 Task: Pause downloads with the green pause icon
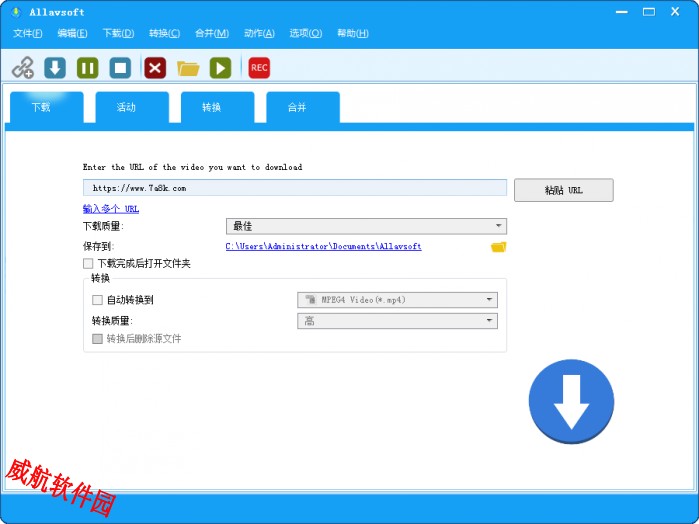87,68
